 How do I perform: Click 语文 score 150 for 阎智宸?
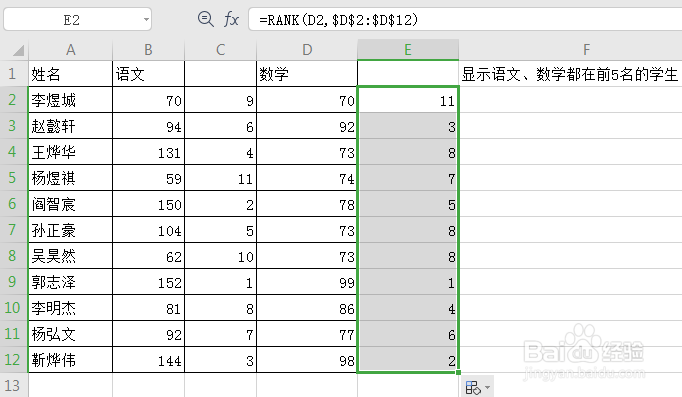pyautogui.click(x=148, y=204)
